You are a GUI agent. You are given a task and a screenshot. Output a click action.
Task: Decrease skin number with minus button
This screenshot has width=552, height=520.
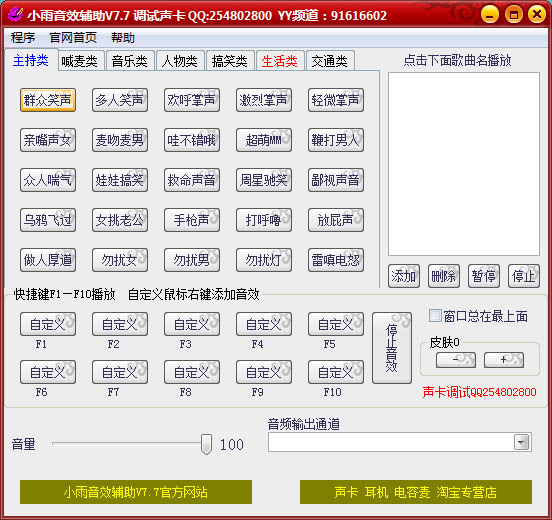coord(456,360)
